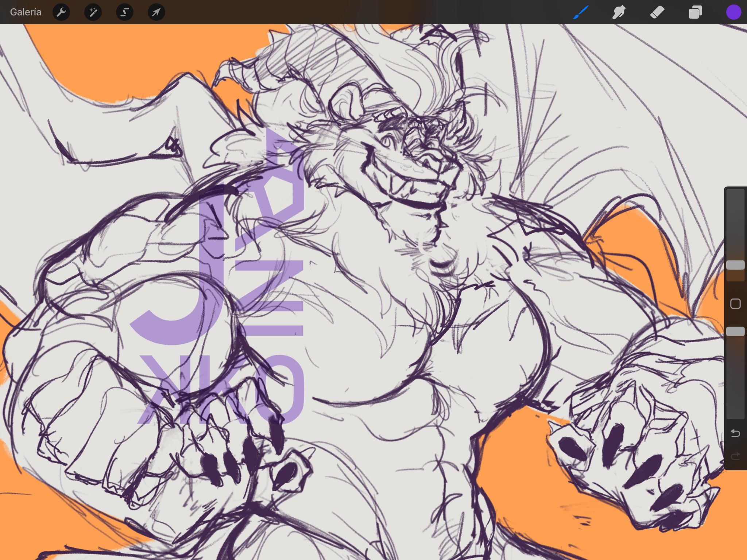Select the Eraser tool

[657, 12]
